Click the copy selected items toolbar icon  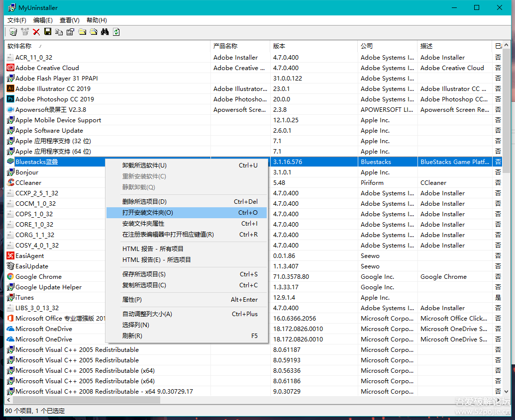tap(59, 32)
